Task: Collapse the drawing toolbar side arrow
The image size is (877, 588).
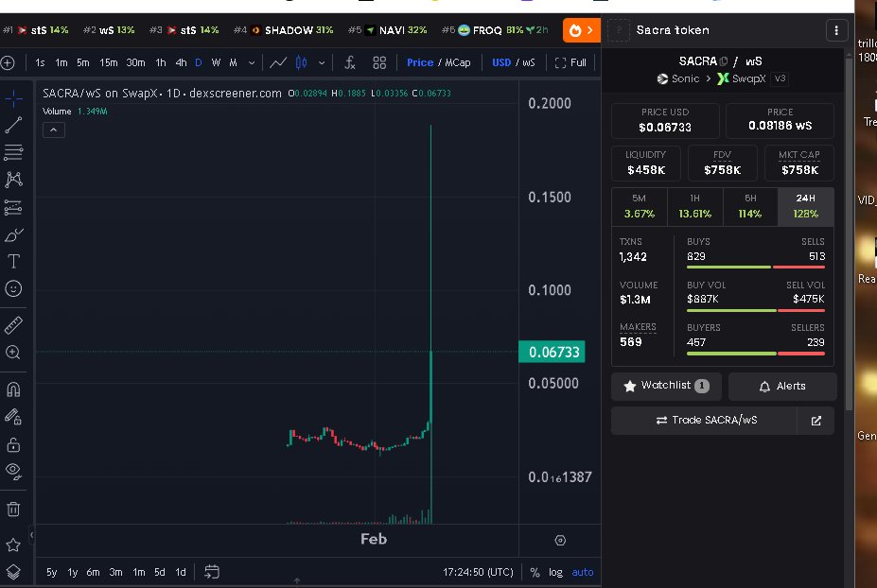Action: click(x=32, y=535)
